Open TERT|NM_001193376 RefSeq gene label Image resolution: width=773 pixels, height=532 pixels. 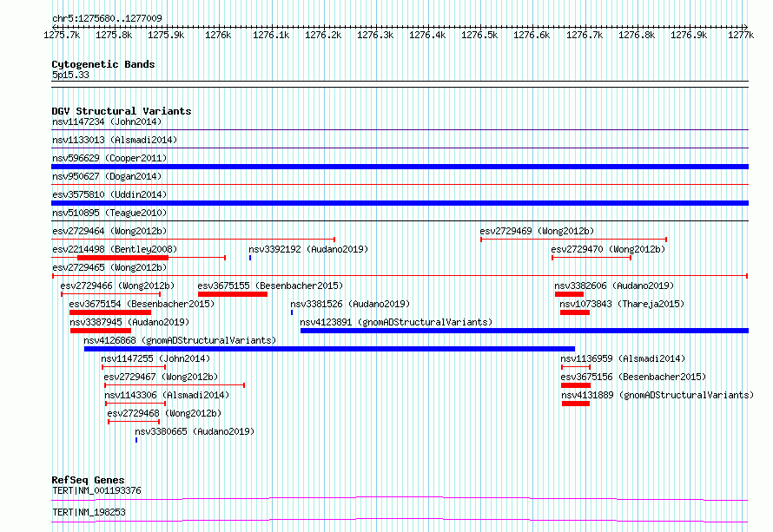point(96,490)
